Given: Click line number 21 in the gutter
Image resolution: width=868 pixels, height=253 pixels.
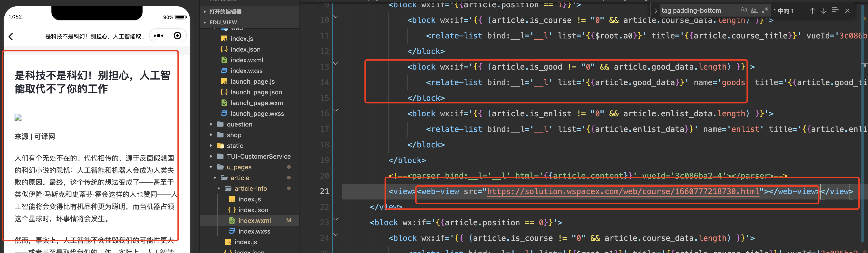Looking at the screenshot, I should (324, 191).
